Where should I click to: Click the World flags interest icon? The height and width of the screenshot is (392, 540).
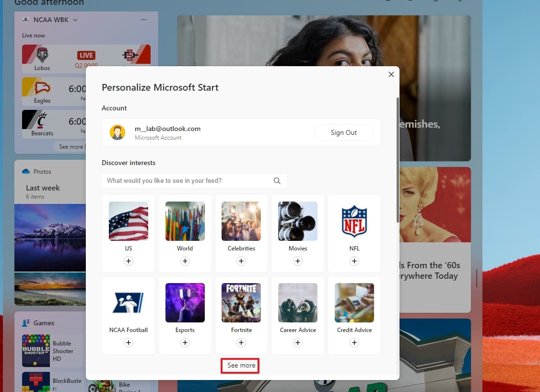[x=185, y=221]
